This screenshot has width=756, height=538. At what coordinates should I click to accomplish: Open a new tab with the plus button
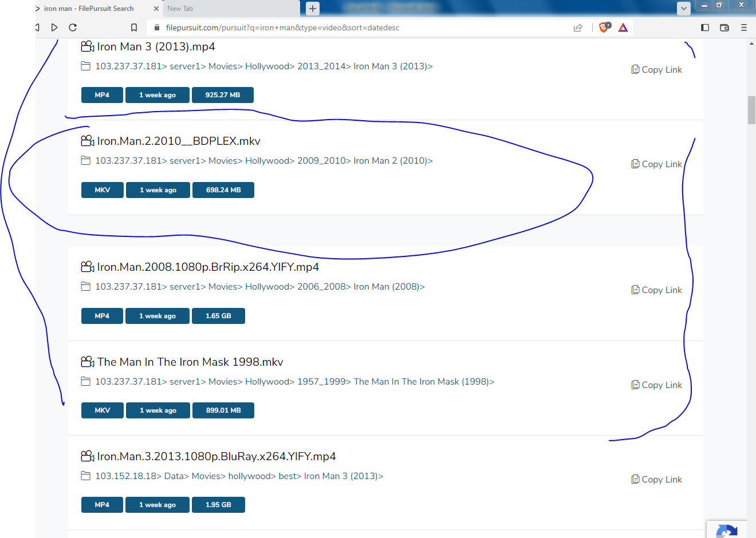pos(313,9)
